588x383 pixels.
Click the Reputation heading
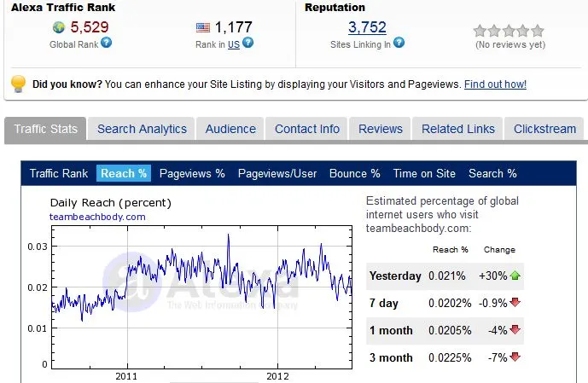click(335, 8)
